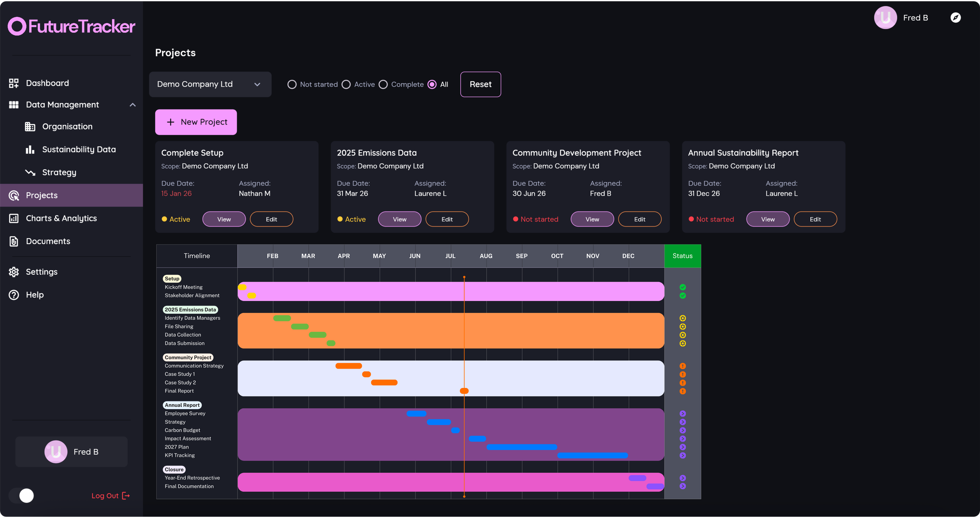
Task: Open the Demo Company Ltd dropdown
Action: pyautogui.click(x=210, y=84)
